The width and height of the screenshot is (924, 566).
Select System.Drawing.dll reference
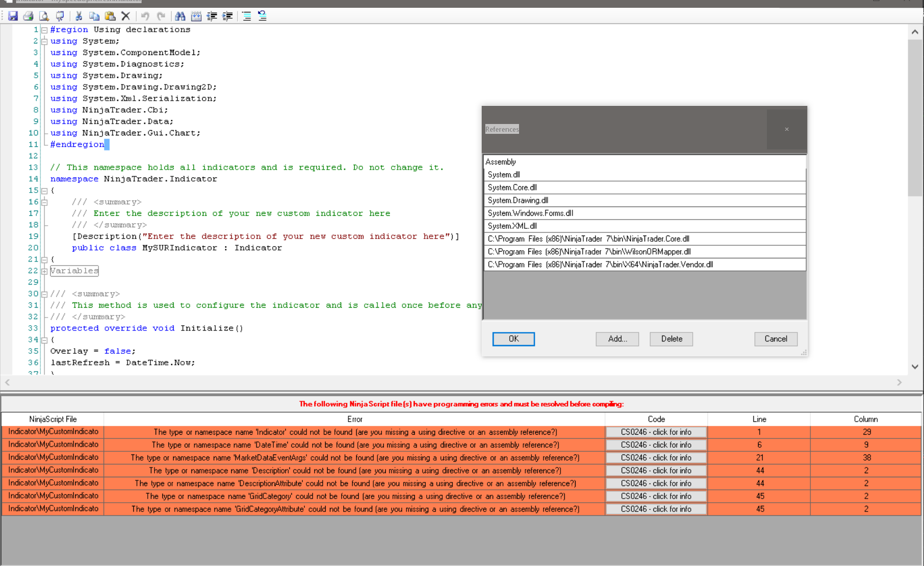point(645,200)
